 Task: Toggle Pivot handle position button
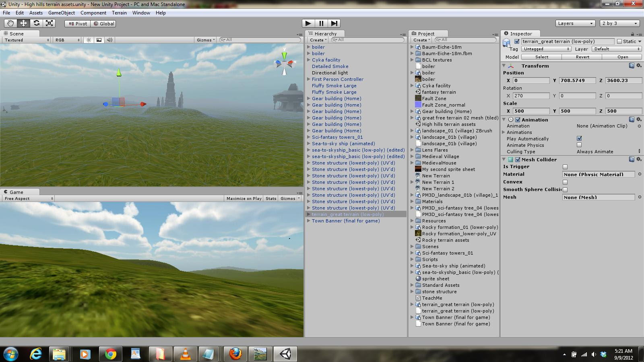(x=78, y=23)
